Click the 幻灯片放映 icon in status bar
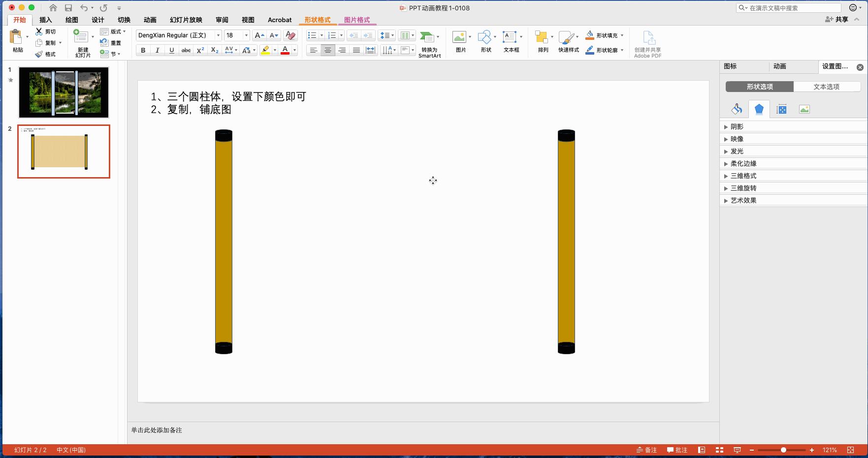Screen dimensions: 868x458 tap(737, 450)
